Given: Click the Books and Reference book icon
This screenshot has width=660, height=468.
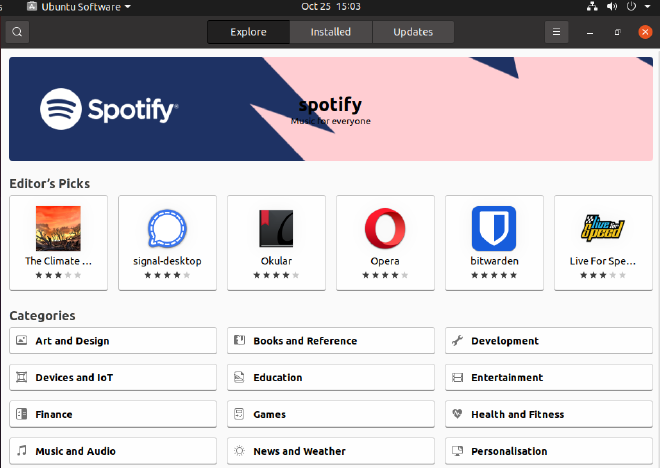Looking at the screenshot, I should click(240, 340).
